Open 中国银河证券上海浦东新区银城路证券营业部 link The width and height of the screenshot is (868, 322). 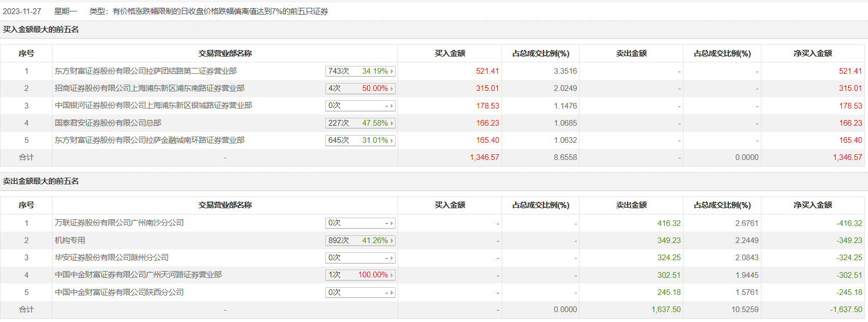(153, 105)
